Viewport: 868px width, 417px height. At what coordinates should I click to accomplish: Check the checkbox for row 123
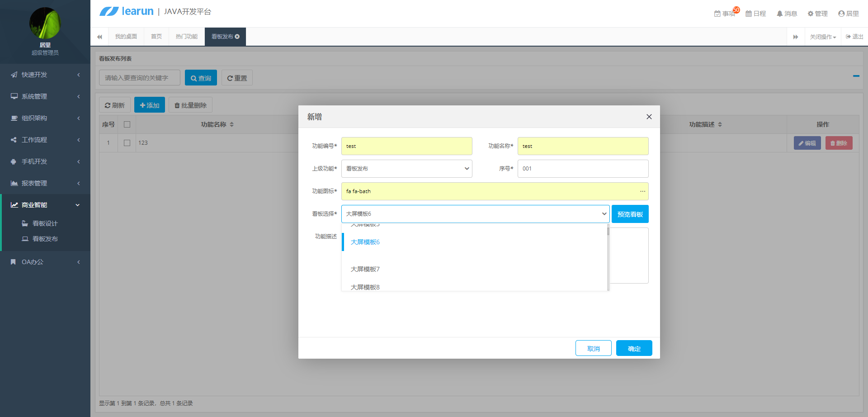(x=127, y=143)
